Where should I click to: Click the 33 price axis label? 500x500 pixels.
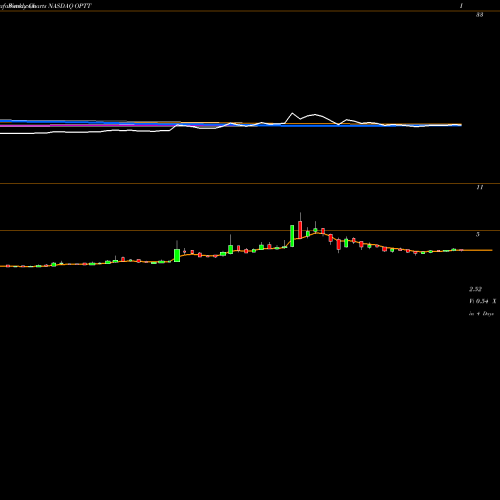tap(479, 15)
